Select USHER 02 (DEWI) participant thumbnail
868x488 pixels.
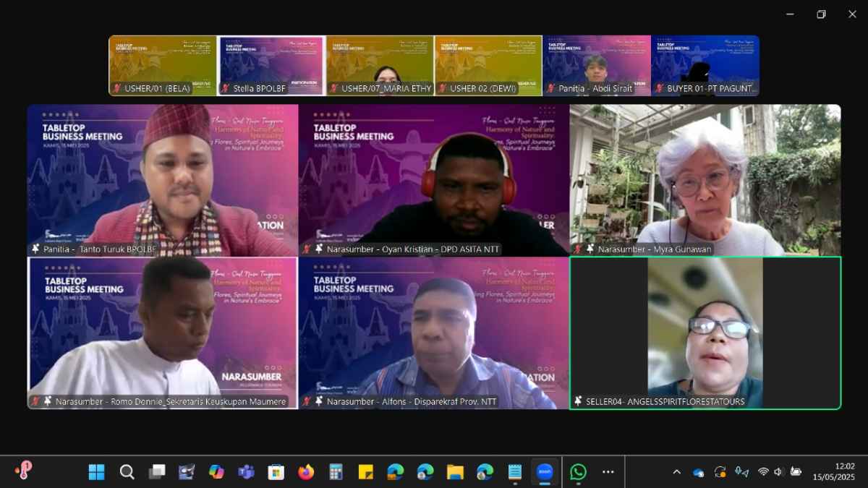tap(488, 66)
